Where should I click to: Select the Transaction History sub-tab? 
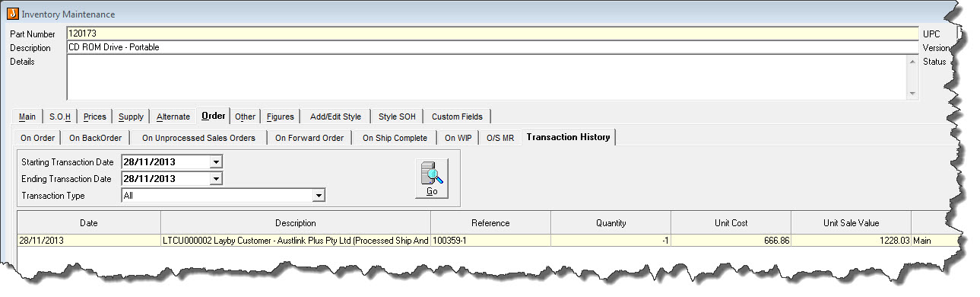[568, 137]
